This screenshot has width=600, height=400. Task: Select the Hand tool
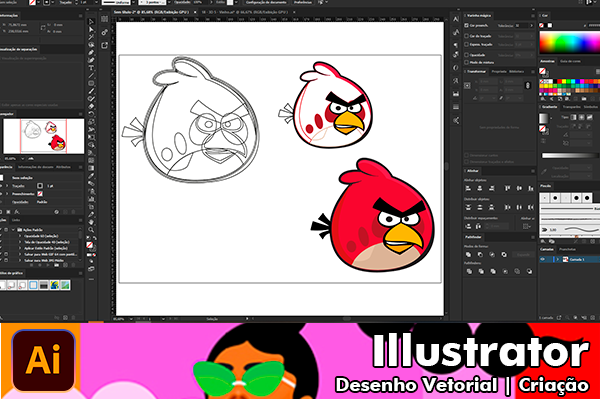[x=91, y=222]
